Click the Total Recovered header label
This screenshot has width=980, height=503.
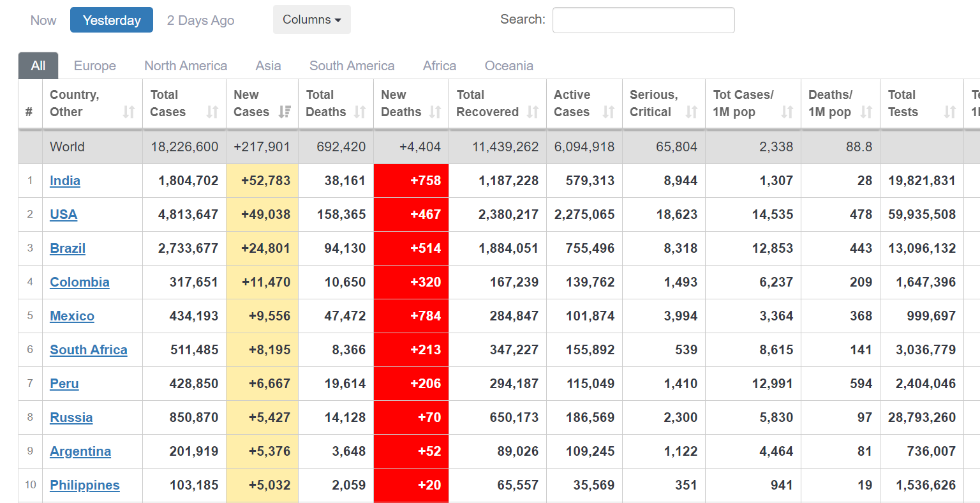(x=487, y=103)
